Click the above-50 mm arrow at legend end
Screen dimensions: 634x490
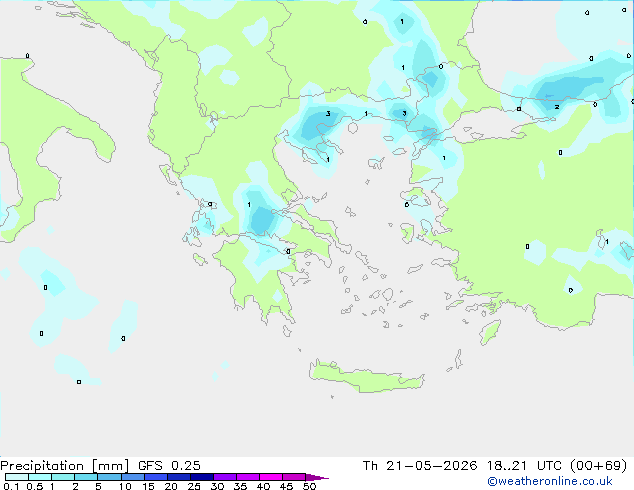(317, 477)
